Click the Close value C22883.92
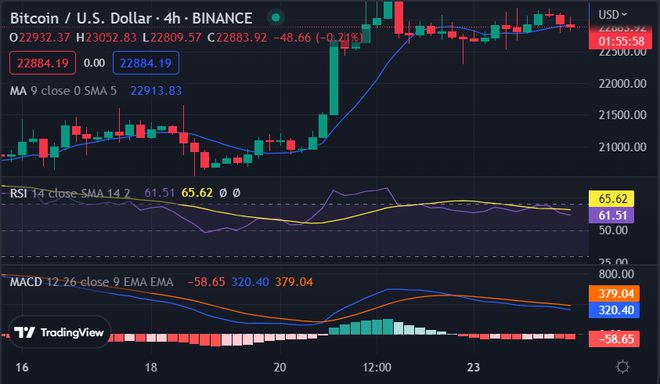The width and height of the screenshot is (660, 384). click(237, 37)
